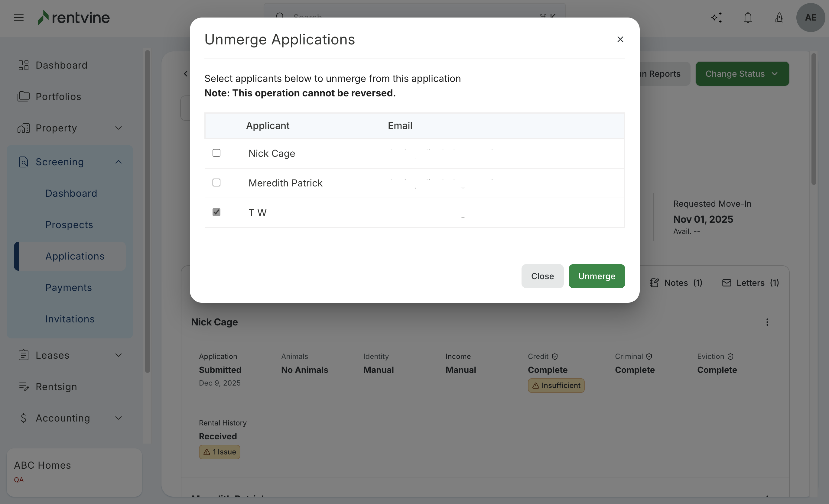This screenshot has height=504, width=829.
Task: Click the hamburger menu icon
Action: [19, 18]
